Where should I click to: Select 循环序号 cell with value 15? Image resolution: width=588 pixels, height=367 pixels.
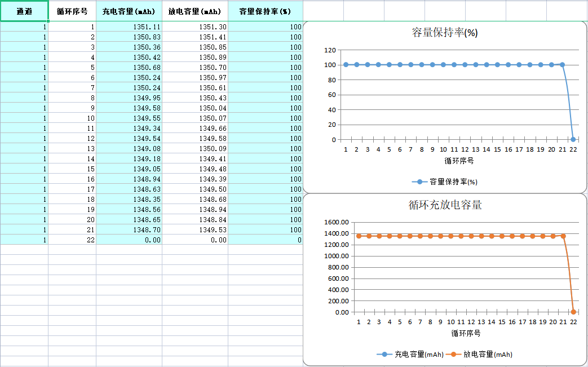tap(72, 169)
